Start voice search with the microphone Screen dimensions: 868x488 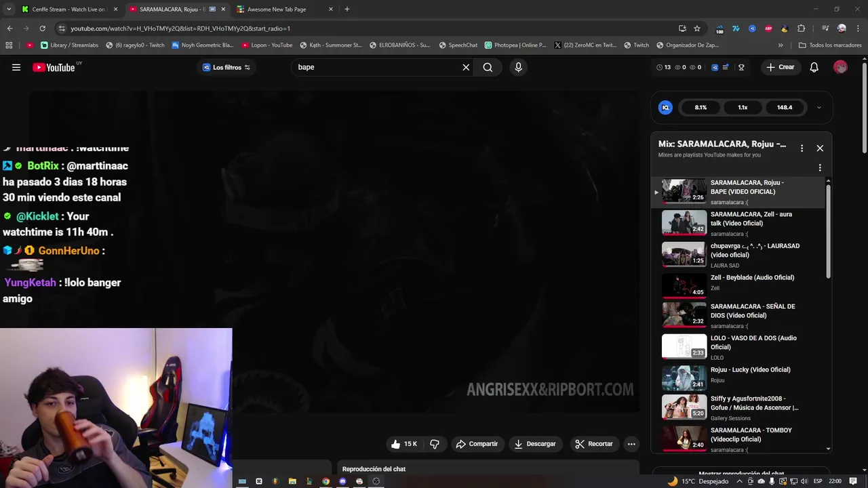click(518, 67)
